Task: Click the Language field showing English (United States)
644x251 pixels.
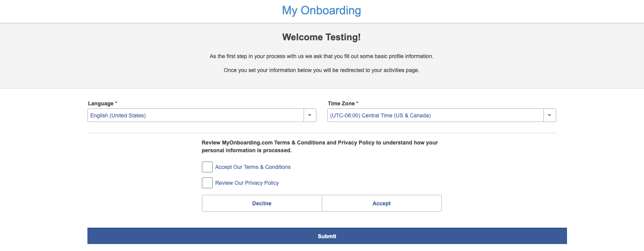Action: pyautogui.click(x=195, y=115)
